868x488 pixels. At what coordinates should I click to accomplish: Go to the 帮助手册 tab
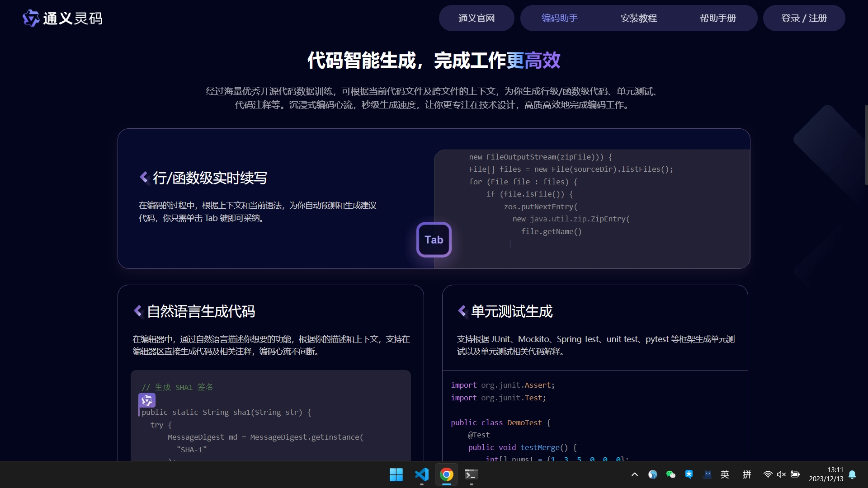point(718,18)
